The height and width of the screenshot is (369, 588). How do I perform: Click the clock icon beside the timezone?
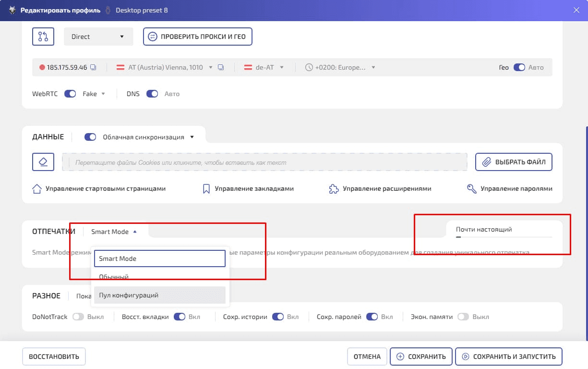coord(309,67)
